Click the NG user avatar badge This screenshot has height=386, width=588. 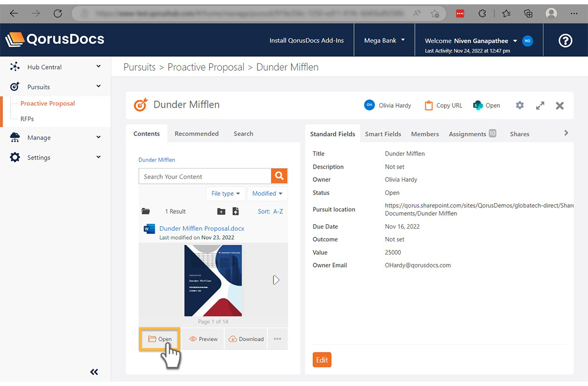pos(527,40)
